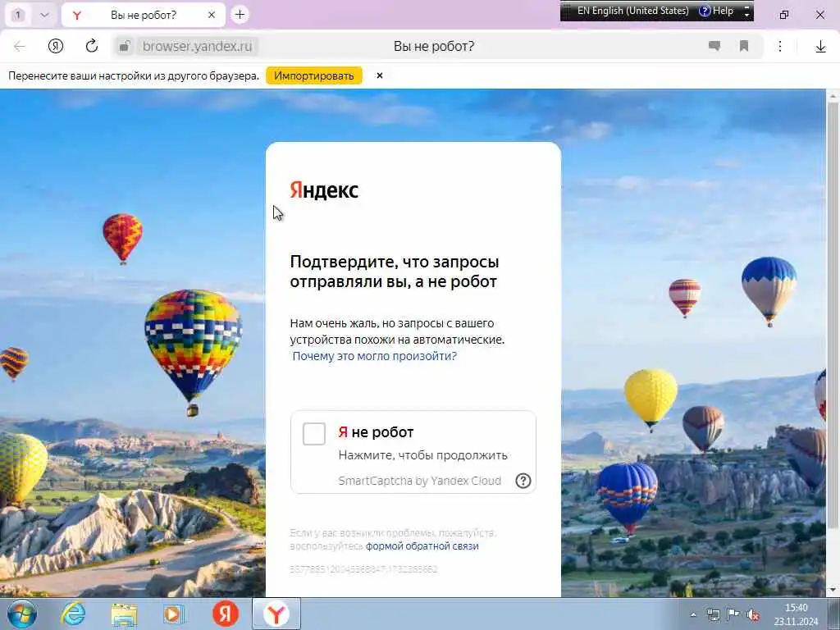Image resolution: width=840 pixels, height=630 pixels.
Task: Click the language bar Help button
Action: [716, 11]
